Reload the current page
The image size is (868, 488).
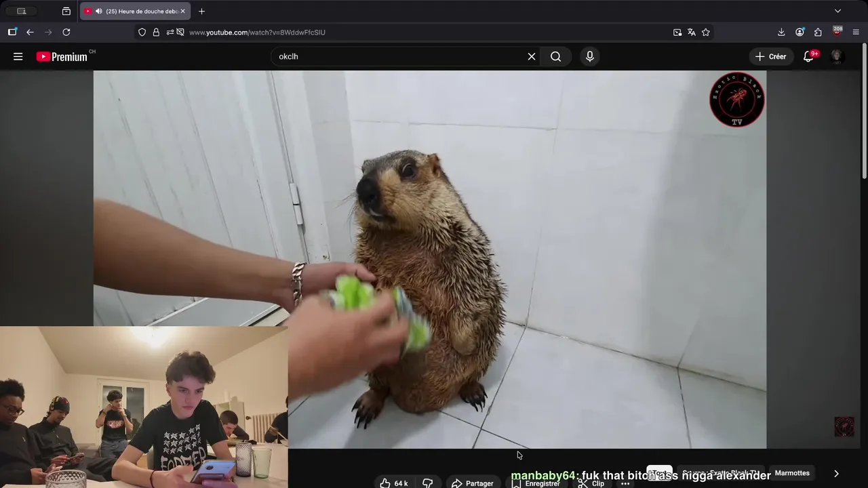point(66,32)
